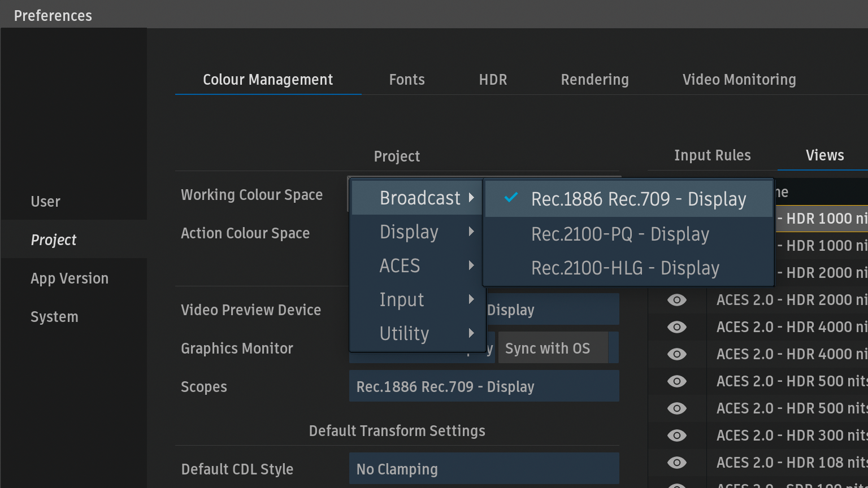Click the Default Transform Settings heading
The height and width of the screenshot is (488, 868).
click(x=397, y=431)
